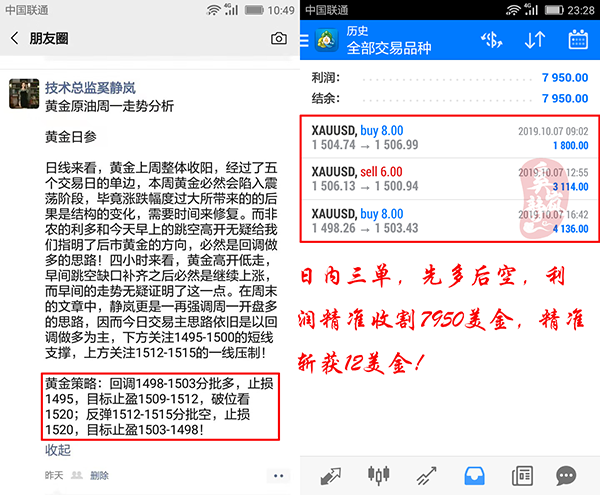The height and width of the screenshot is (495, 600).
Task: Open the camera icon in 朋友圈 header
Action: (279, 38)
